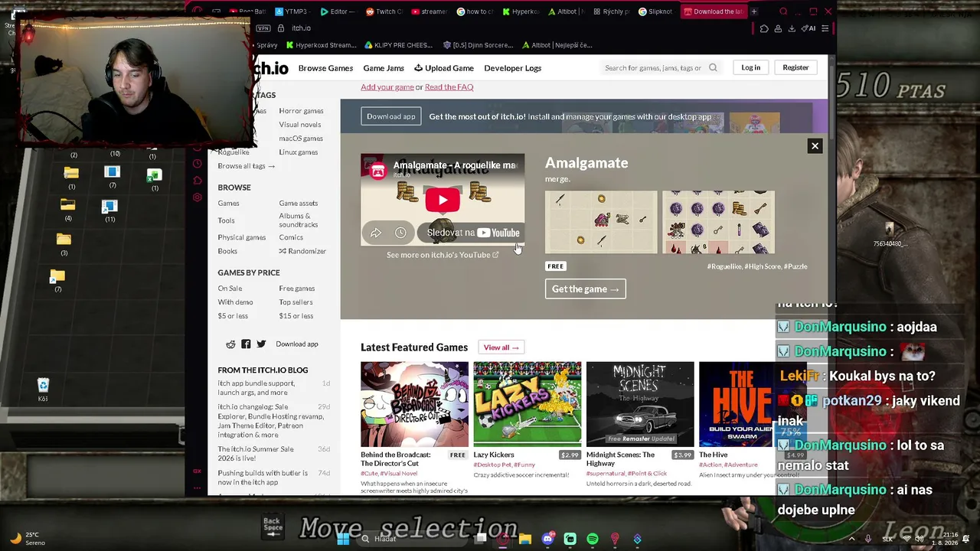Click the Register button
The height and width of the screenshot is (551, 980).
tap(795, 67)
